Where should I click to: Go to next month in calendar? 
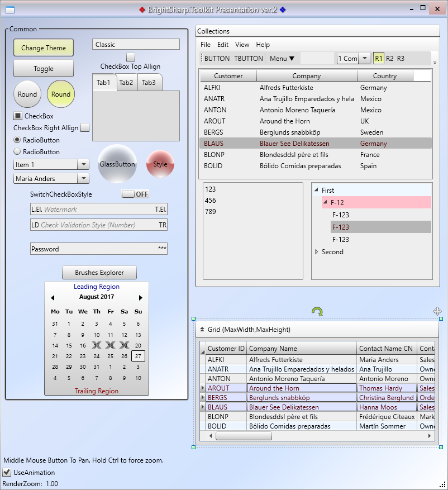click(141, 298)
